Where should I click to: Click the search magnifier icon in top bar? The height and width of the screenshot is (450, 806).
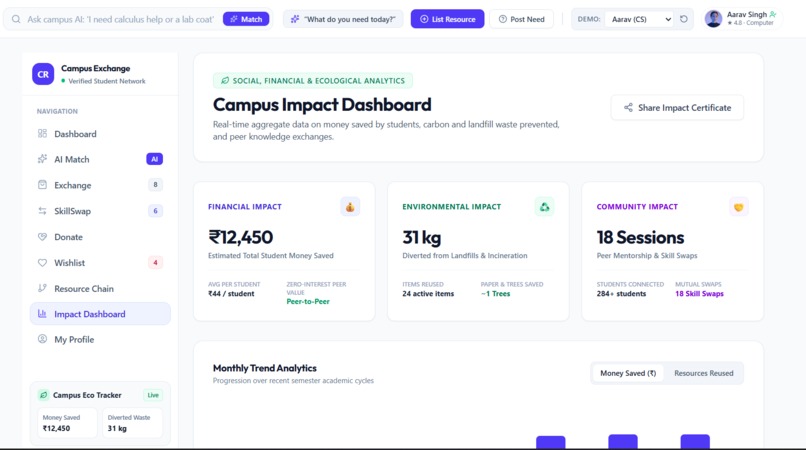click(16, 19)
